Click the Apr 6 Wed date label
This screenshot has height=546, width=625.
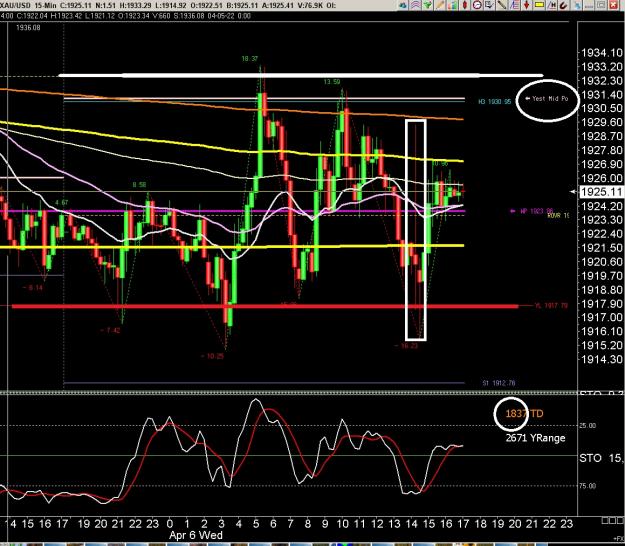pyautogui.click(x=195, y=535)
